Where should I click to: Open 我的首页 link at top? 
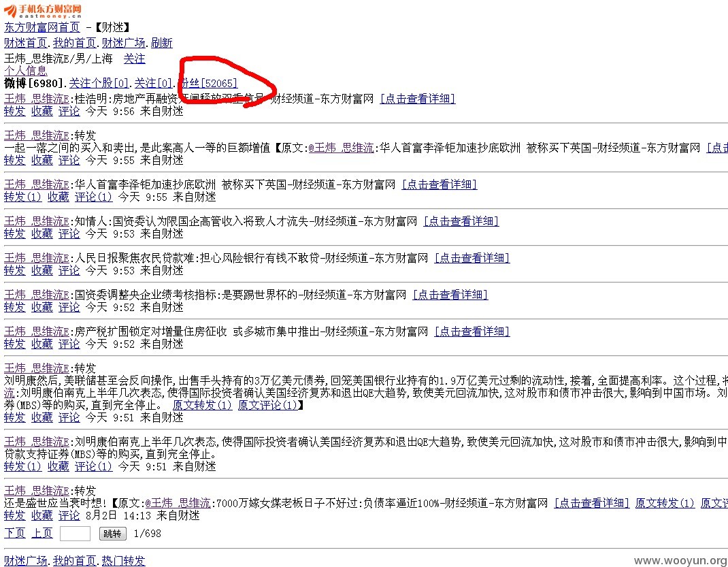tap(74, 43)
